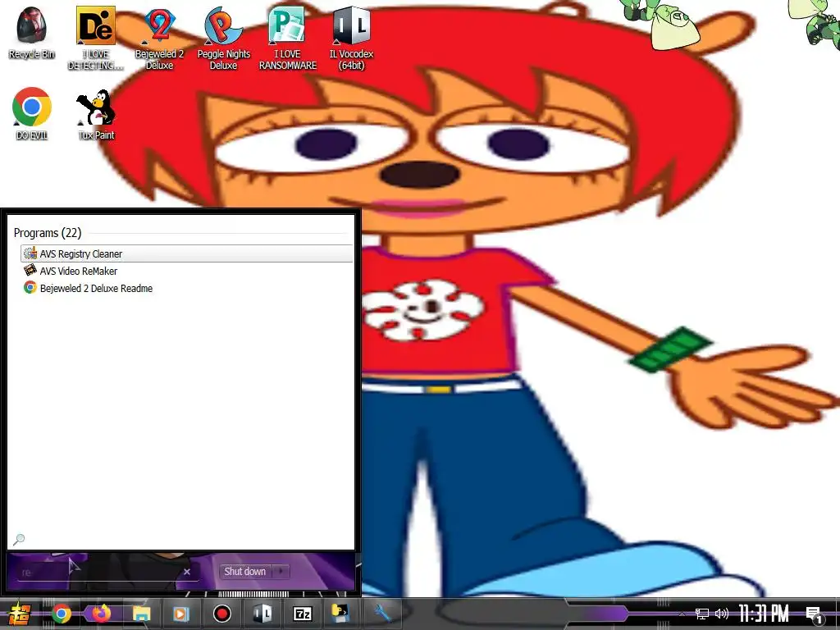Open the network status tray icon
Screen dimensions: 840x630
702,614
